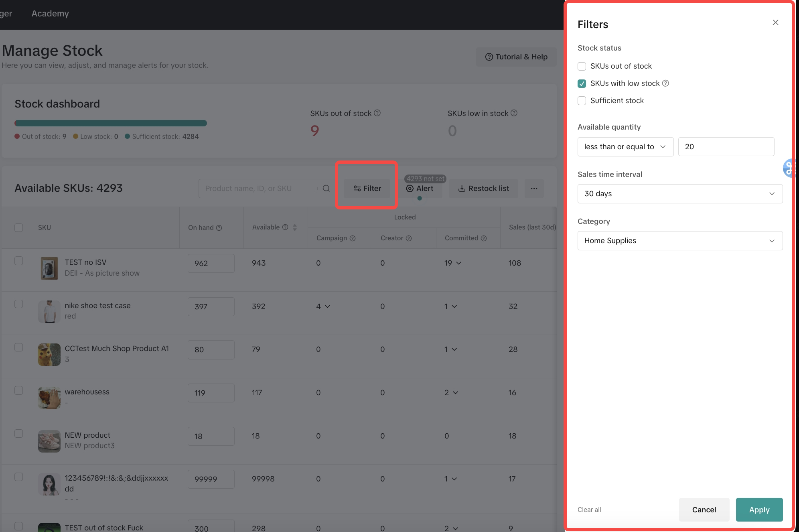Viewport: 799px width, 532px height.
Task: Click the Clear all link
Action: [x=589, y=510]
